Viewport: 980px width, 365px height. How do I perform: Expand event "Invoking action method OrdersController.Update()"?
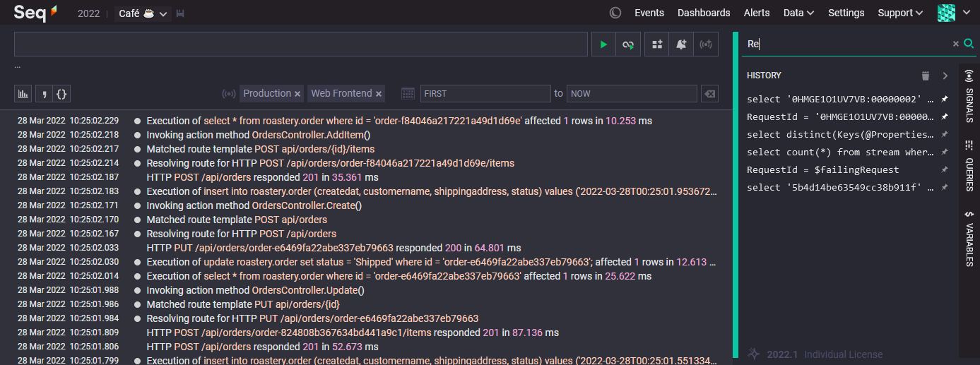(255, 290)
